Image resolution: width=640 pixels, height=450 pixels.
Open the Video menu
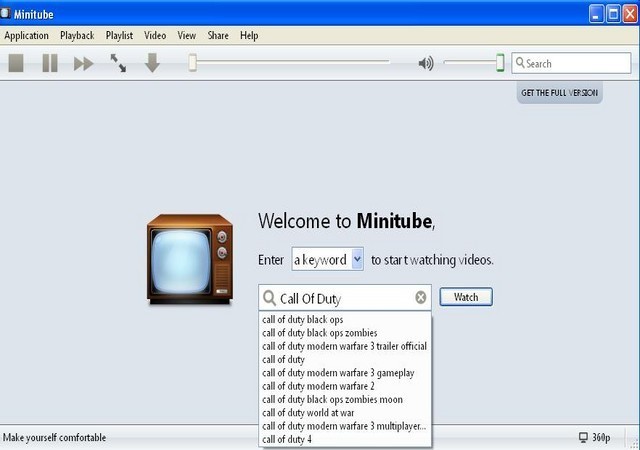(155, 36)
